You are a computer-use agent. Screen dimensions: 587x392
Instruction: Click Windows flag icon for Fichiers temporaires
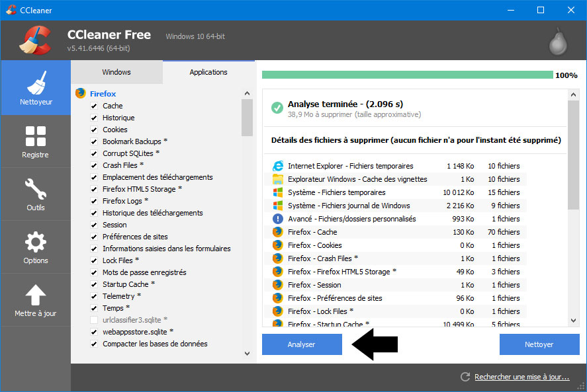(278, 192)
